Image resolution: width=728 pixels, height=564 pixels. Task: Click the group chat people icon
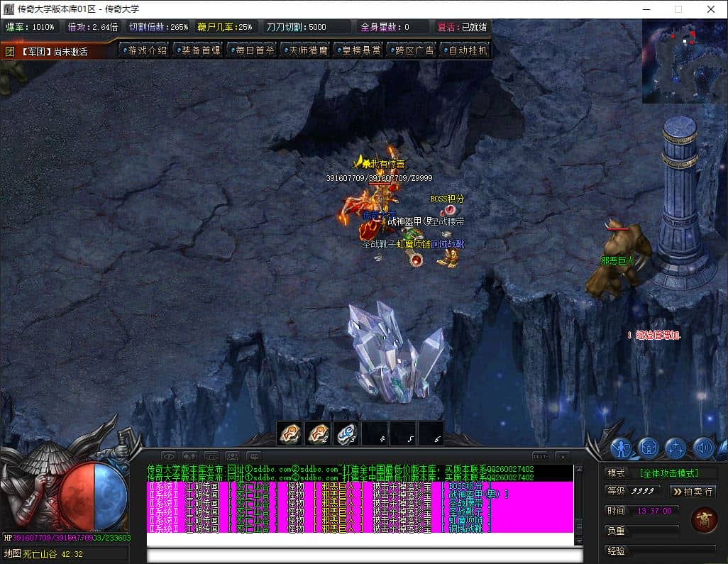pos(232,456)
